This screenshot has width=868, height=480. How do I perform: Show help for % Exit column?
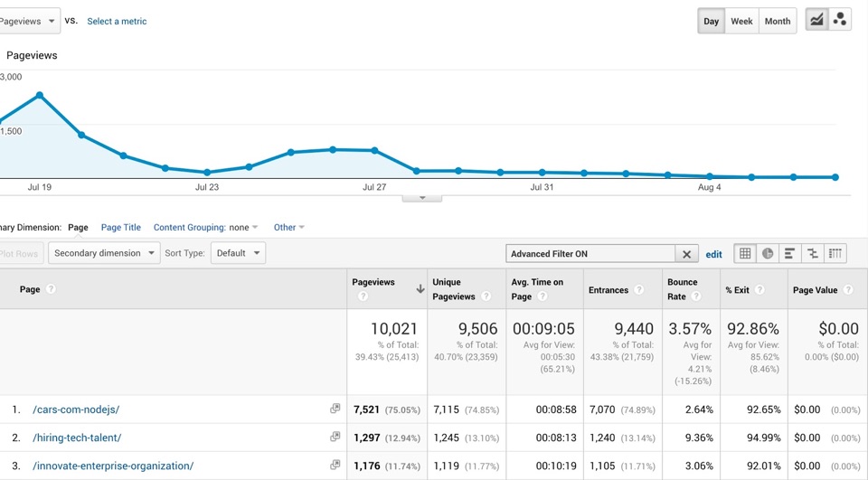coord(759,289)
